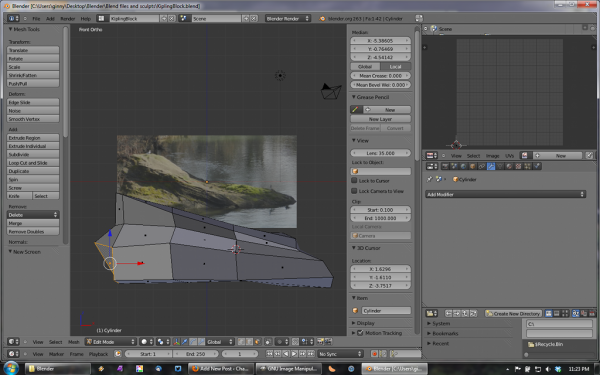Image resolution: width=600 pixels, height=375 pixels.
Task: Click the Create New Directory button
Action: [x=514, y=313]
